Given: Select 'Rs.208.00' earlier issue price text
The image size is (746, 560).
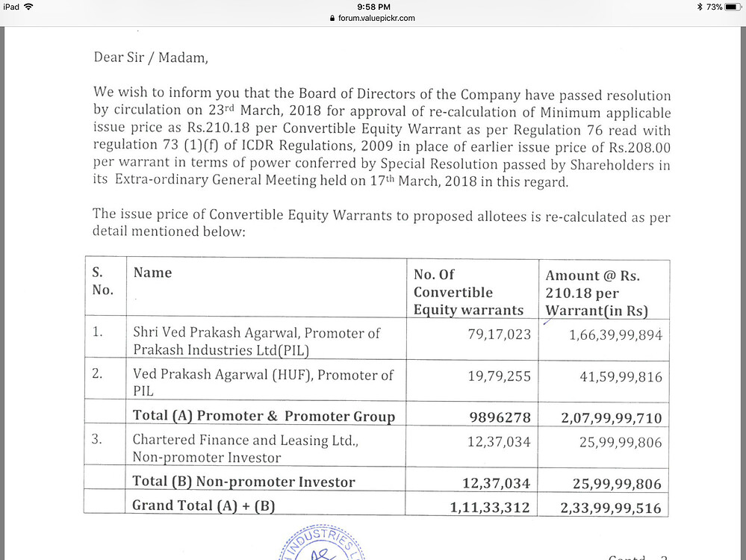Looking at the screenshot, I should pyautogui.click(x=639, y=148).
